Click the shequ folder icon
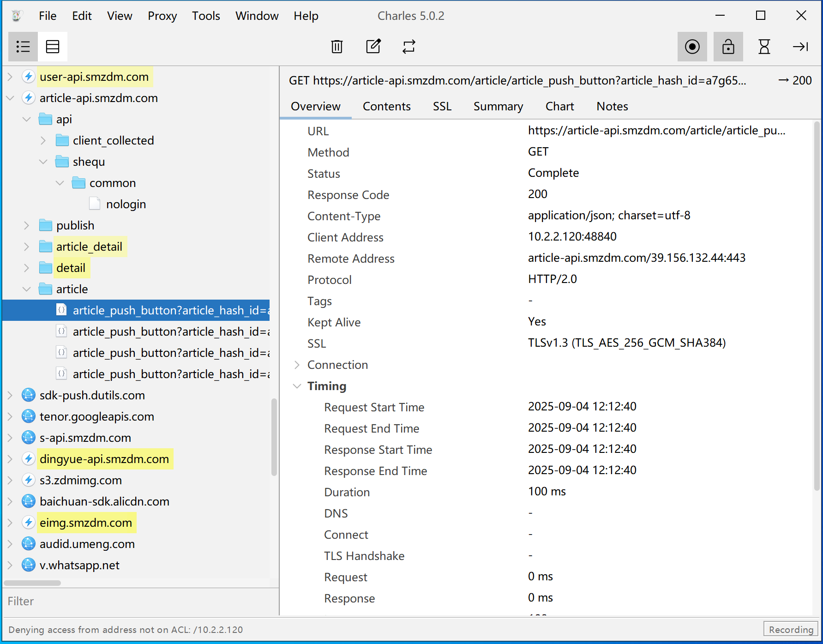823x644 pixels. (62, 162)
